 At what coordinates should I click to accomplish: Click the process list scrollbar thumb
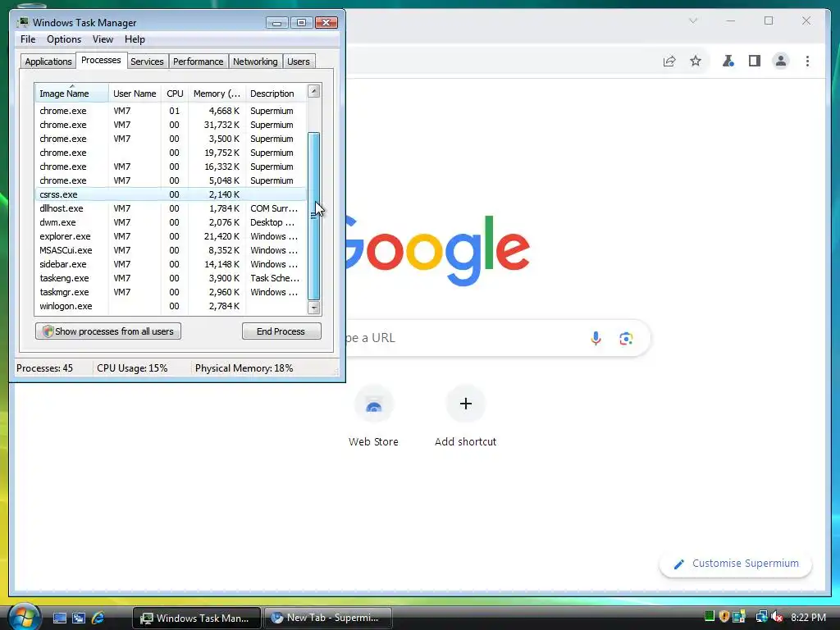314,216
